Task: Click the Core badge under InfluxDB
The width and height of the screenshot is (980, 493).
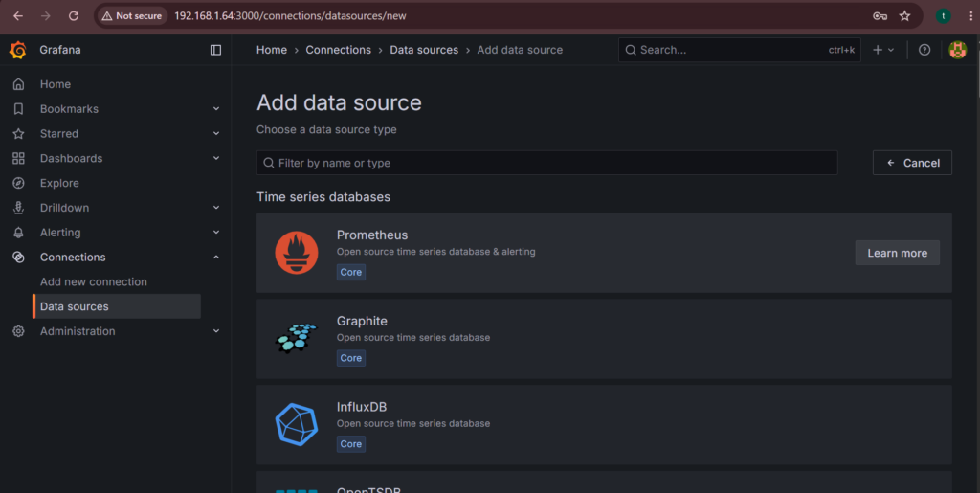Action: click(x=351, y=444)
